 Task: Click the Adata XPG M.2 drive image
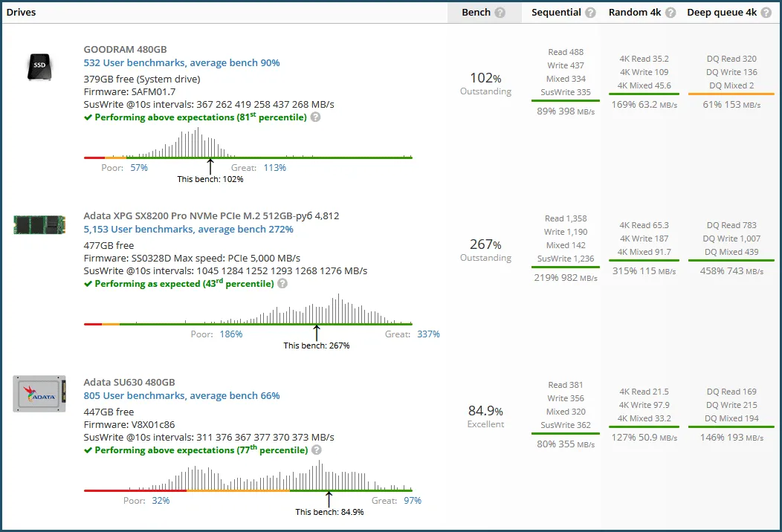pyautogui.click(x=39, y=225)
